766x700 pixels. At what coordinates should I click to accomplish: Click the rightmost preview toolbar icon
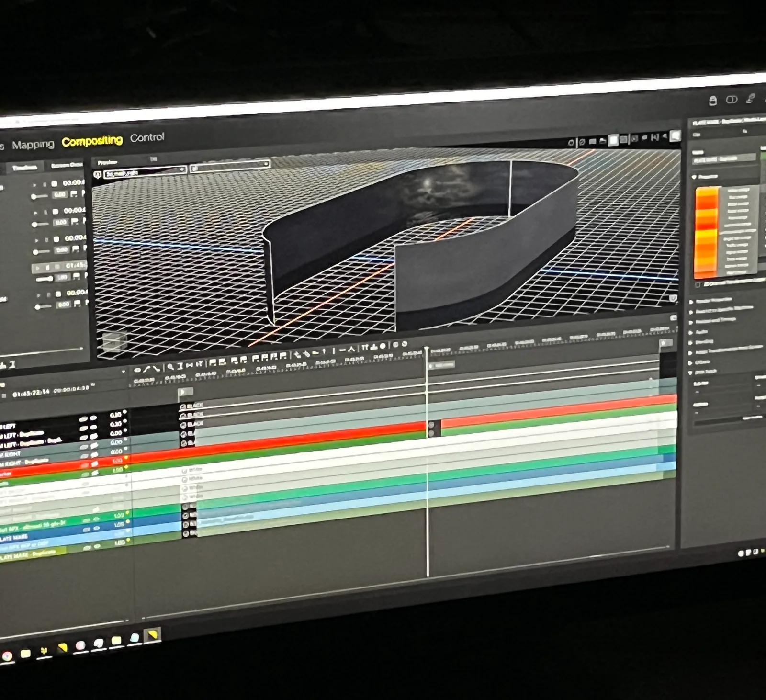[675, 136]
